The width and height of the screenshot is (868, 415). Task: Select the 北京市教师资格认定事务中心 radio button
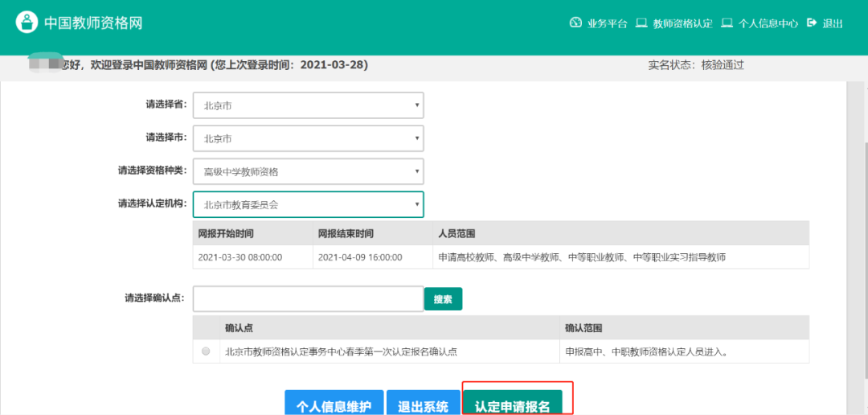[207, 351]
